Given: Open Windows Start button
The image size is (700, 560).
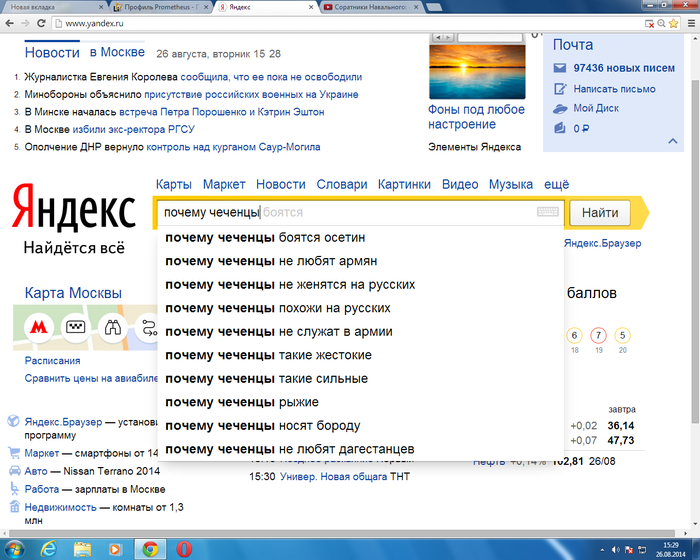Looking at the screenshot, I should click(x=13, y=549).
